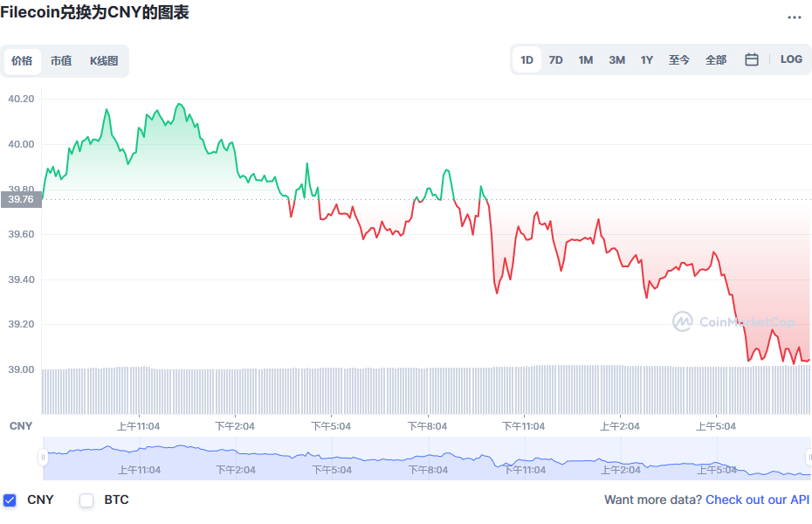812x524 pixels.
Task: Click the 39.76 current price label
Action: [21, 199]
